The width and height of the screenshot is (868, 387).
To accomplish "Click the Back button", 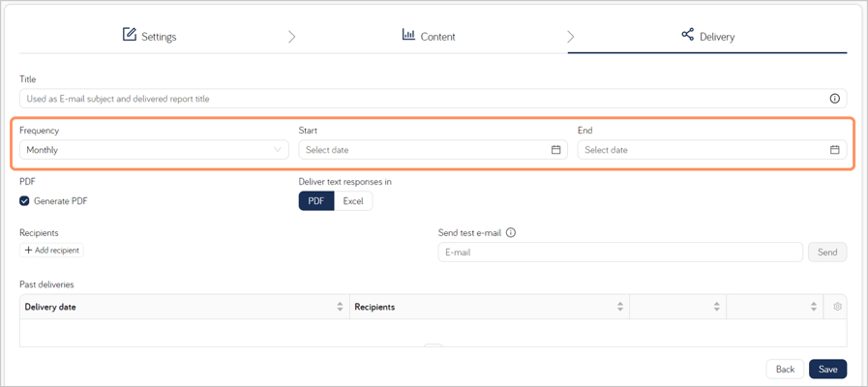I will [x=785, y=370].
